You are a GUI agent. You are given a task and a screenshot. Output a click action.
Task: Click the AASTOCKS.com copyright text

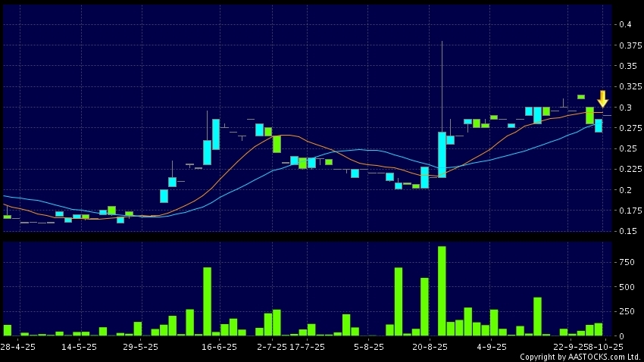[580, 356]
